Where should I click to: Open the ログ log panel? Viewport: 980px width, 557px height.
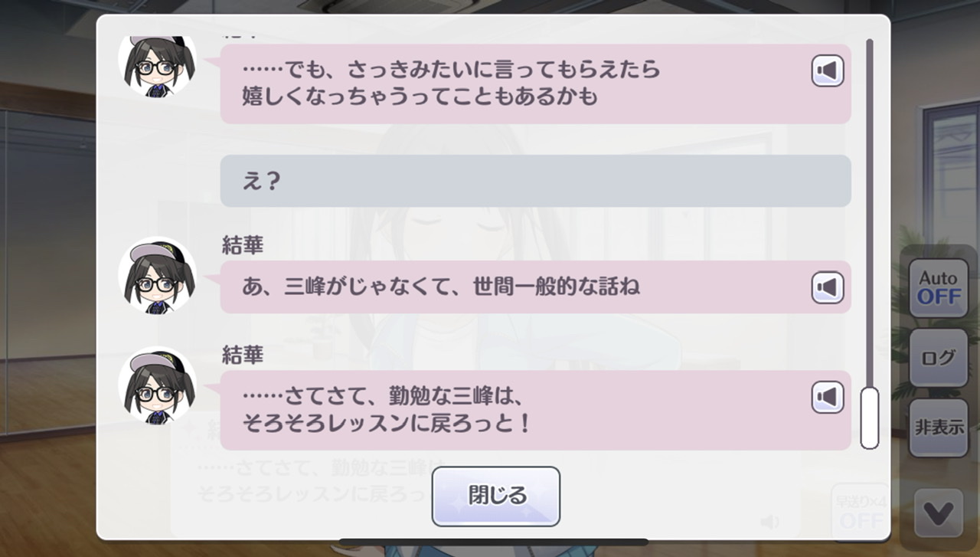pyautogui.click(x=939, y=358)
